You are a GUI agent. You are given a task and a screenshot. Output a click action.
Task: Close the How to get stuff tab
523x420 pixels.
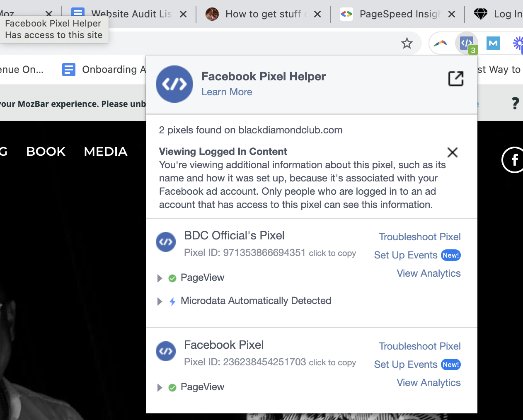[x=317, y=14]
